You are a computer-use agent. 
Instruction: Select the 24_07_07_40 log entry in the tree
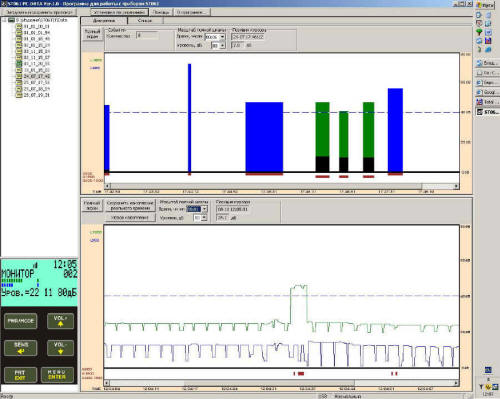pyautogui.click(x=37, y=76)
